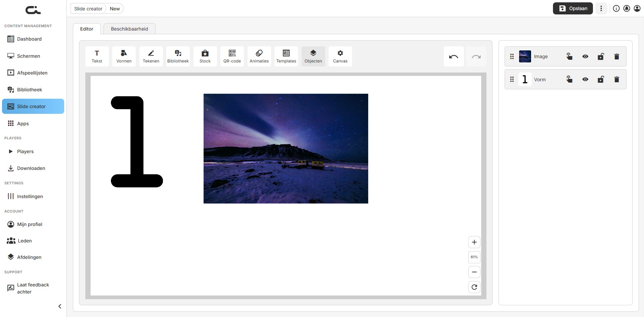Switch to the Editor tab
This screenshot has height=317, width=644.
pyautogui.click(x=87, y=29)
